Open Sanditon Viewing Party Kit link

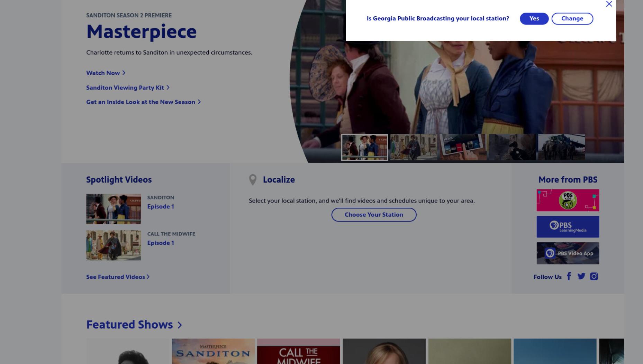pyautogui.click(x=128, y=87)
